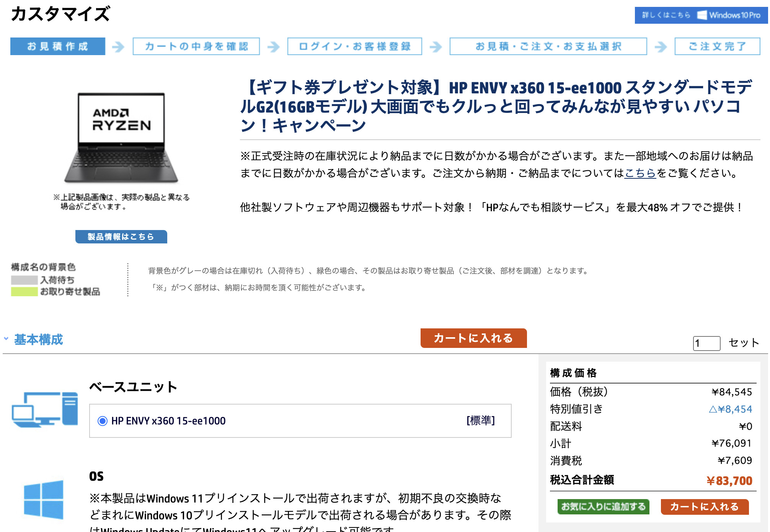Select the ご注文完了 step tab
770x532 pixels.
tap(718, 46)
